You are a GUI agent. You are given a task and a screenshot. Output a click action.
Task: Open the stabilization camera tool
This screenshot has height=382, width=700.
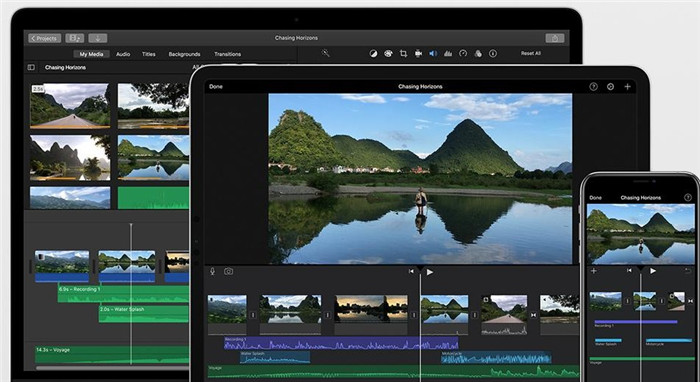tap(418, 54)
